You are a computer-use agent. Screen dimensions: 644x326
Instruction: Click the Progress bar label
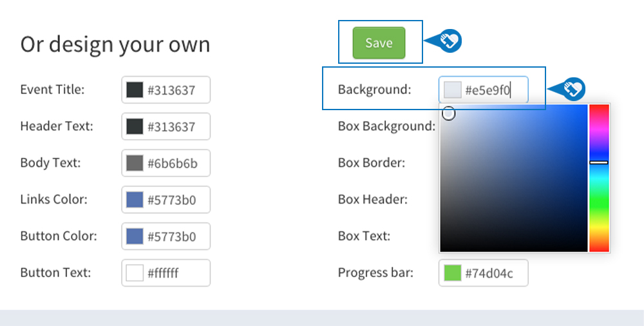[375, 272]
